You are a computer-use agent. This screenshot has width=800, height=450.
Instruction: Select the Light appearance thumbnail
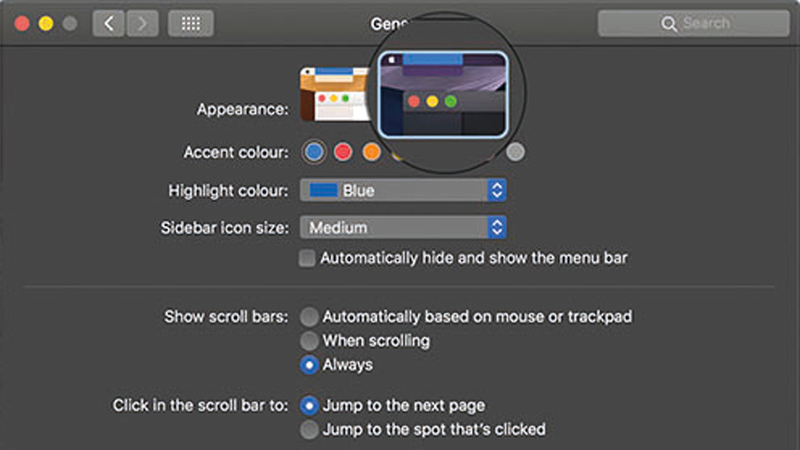[335, 94]
